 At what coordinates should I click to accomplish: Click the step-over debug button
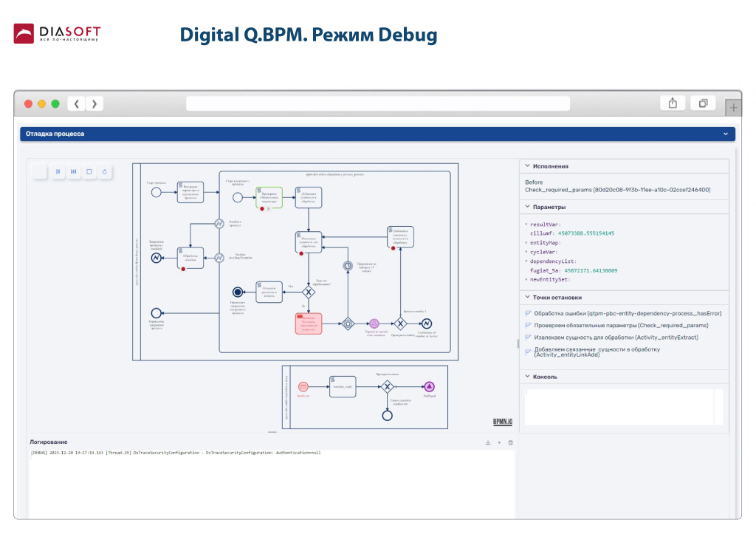pos(58,172)
